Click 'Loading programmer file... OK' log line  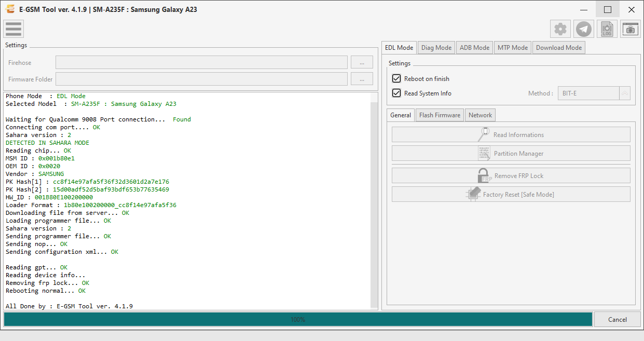(58, 221)
